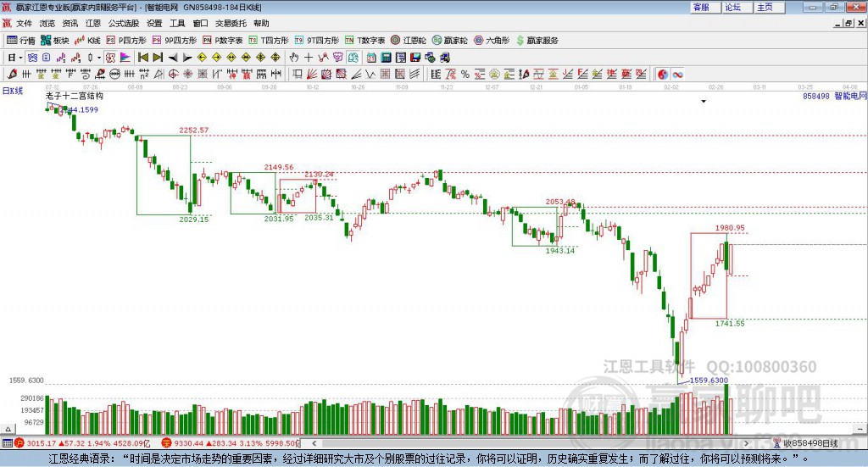Select the Gann fan rays icon
Viewport: 868px width, 467px height.
pyautogui.click(x=312, y=74)
